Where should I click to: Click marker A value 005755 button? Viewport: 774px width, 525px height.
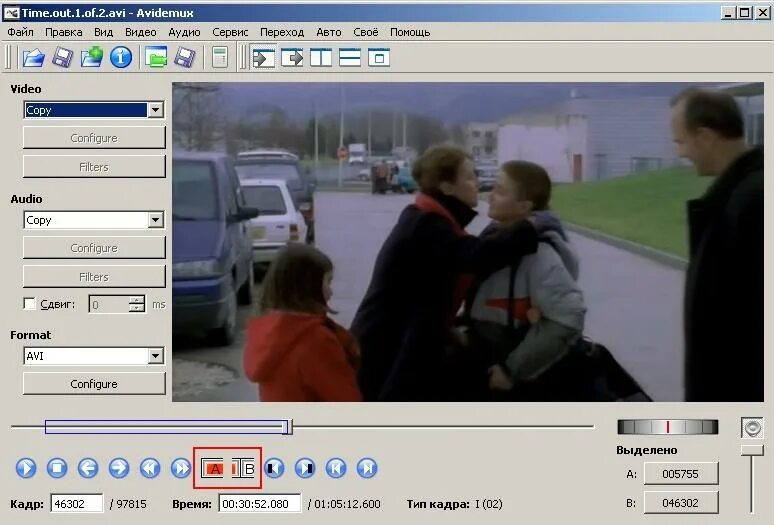point(681,474)
